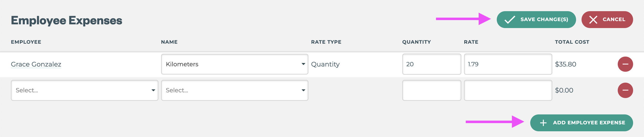The width and height of the screenshot is (644, 137).
Task: Click the Name column header
Action: [169, 42]
